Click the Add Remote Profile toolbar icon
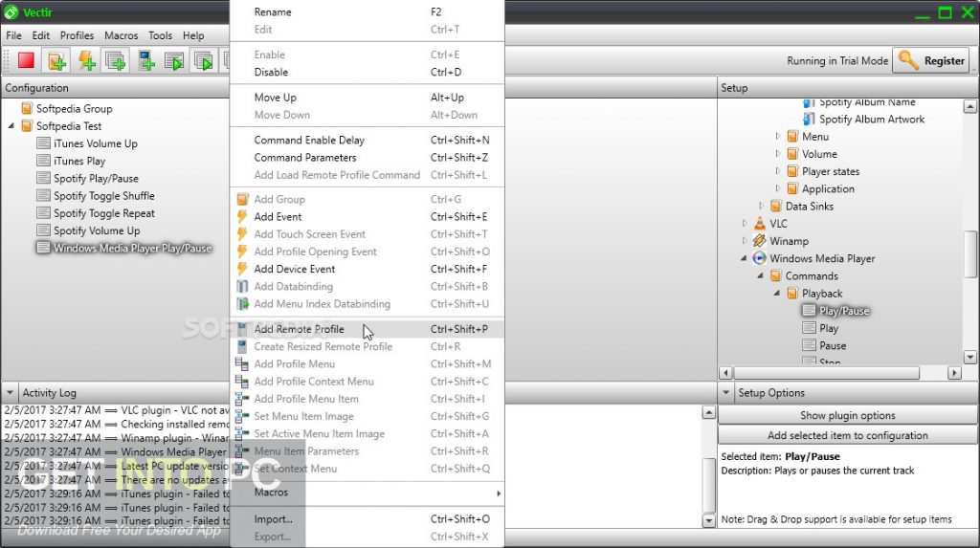The height and width of the screenshot is (548, 980). pos(145,60)
